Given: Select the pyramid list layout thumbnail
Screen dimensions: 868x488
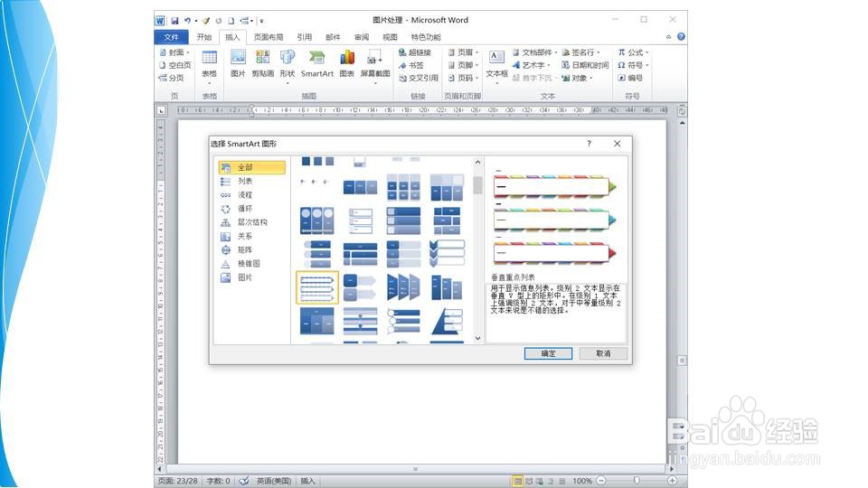Looking at the screenshot, I should coord(447,322).
